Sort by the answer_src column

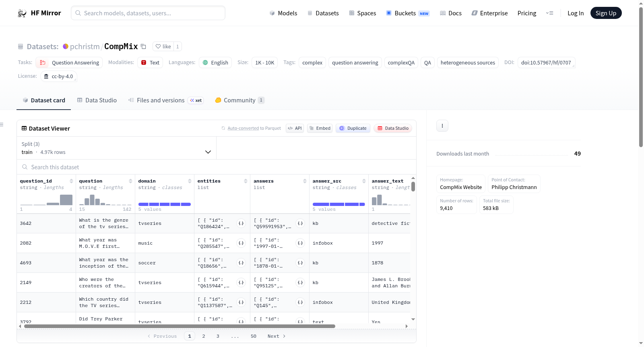coord(364,181)
